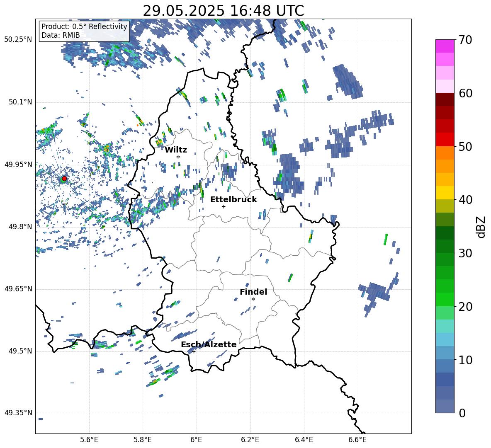
Task: Click the 5.8°E longitude label
Action: (143, 440)
